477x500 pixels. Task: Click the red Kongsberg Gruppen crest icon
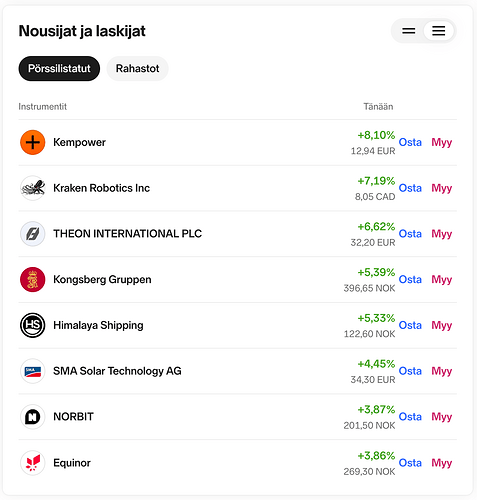click(32, 279)
